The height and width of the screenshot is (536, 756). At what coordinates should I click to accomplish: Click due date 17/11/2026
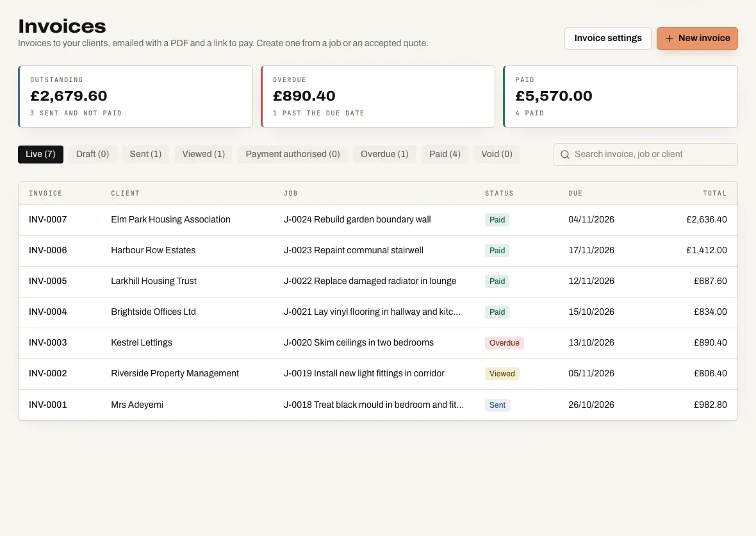pos(591,251)
